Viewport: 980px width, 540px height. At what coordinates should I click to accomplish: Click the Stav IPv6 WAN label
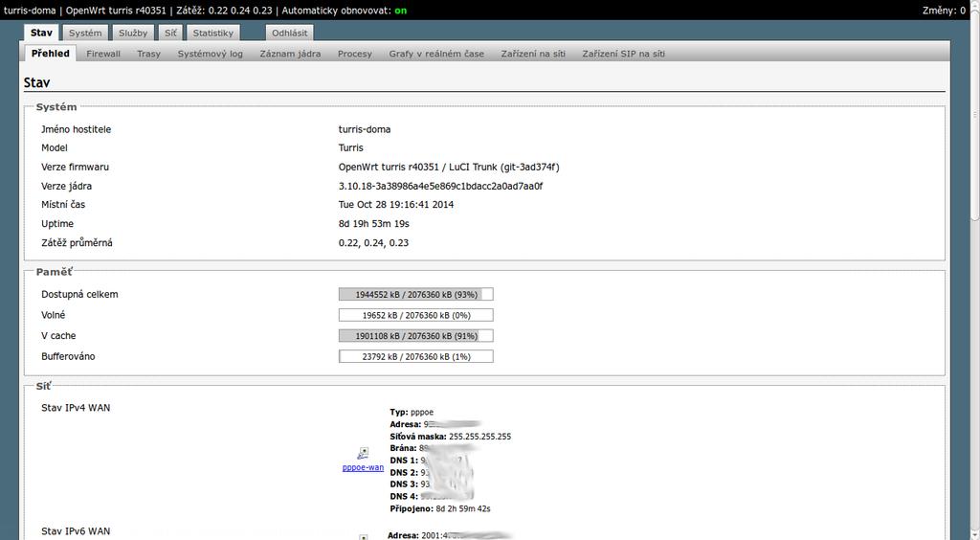click(76, 531)
